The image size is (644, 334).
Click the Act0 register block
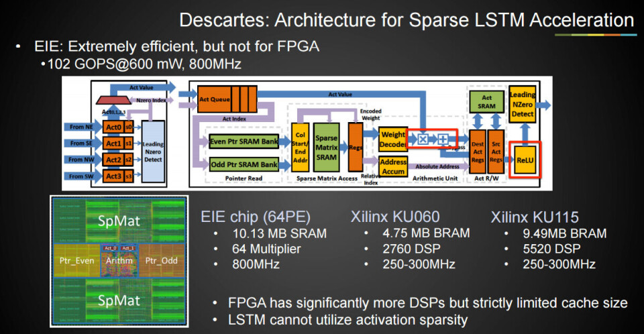113,127
